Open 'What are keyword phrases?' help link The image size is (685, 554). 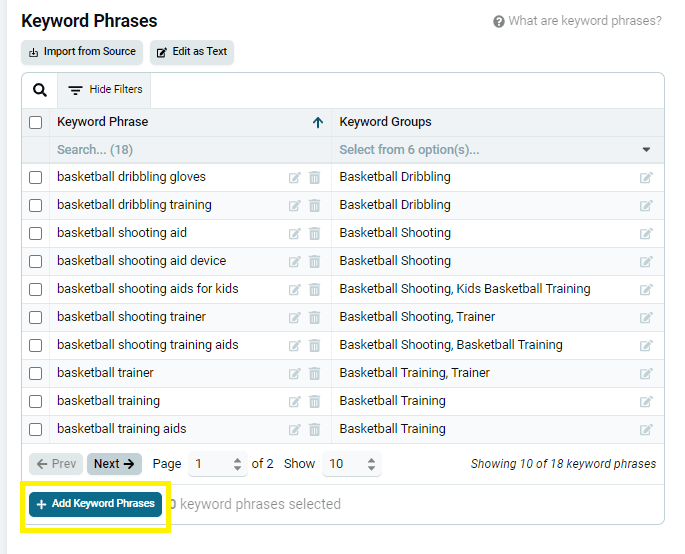click(577, 21)
